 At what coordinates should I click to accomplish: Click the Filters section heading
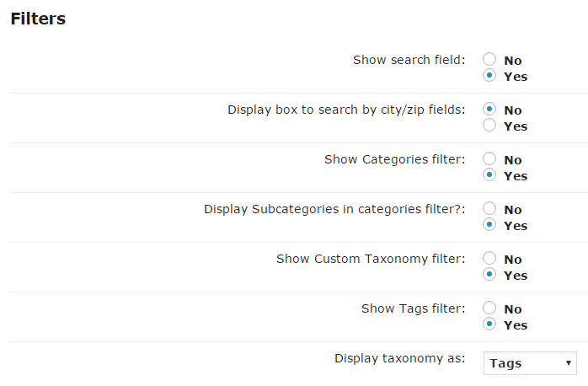point(38,19)
